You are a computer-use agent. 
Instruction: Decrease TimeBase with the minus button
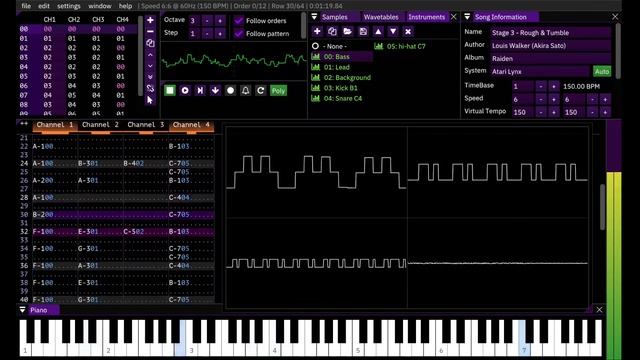(540, 86)
